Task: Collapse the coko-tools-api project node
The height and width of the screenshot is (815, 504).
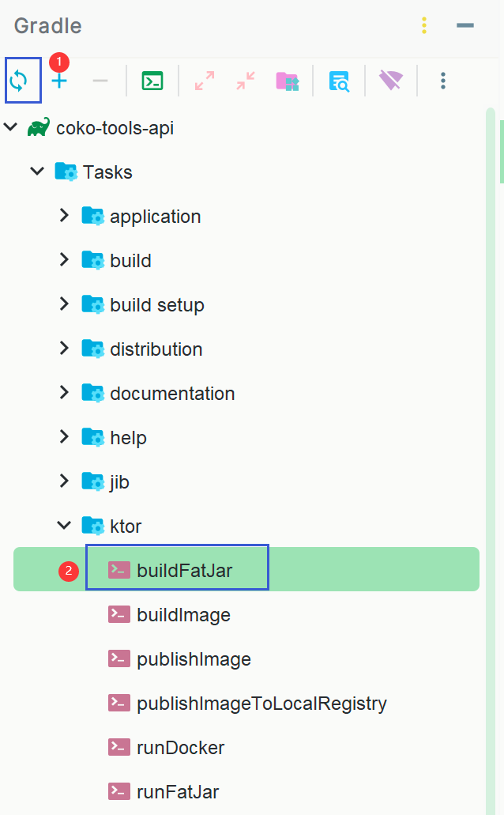Action: pyautogui.click(x=10, y=127)
